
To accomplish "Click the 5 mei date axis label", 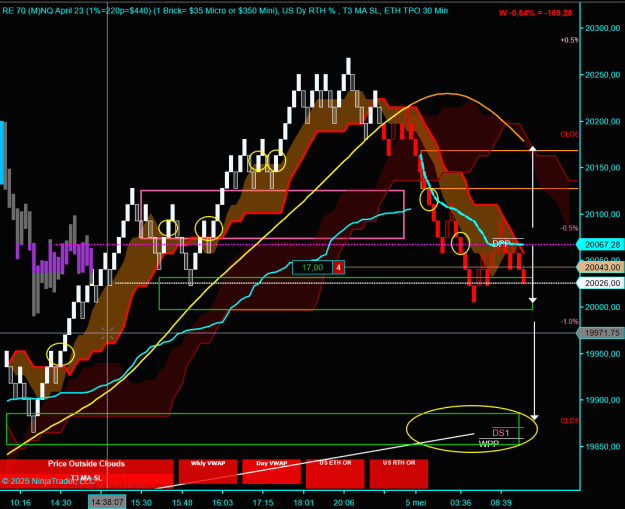I will click(416, 503).
